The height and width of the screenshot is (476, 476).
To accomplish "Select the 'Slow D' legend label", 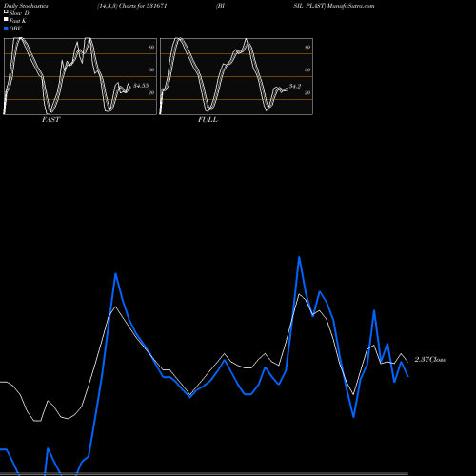I will click(x=19, y=13).
